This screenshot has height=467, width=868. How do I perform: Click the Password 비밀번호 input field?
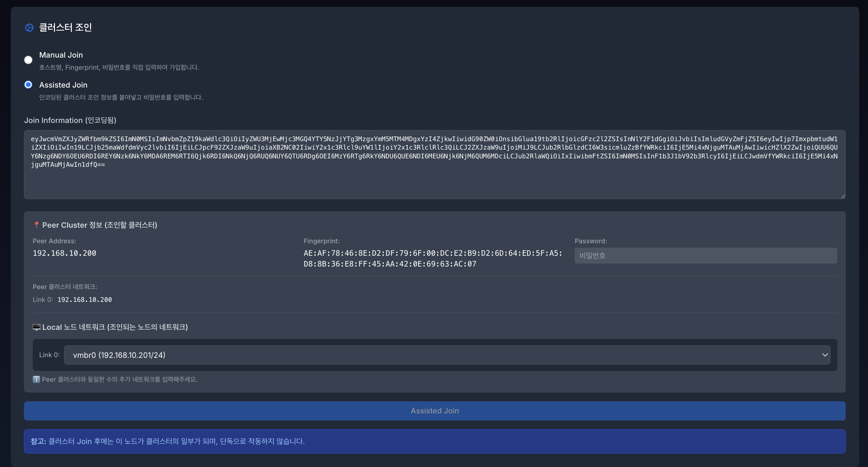[x=705, y=255]
